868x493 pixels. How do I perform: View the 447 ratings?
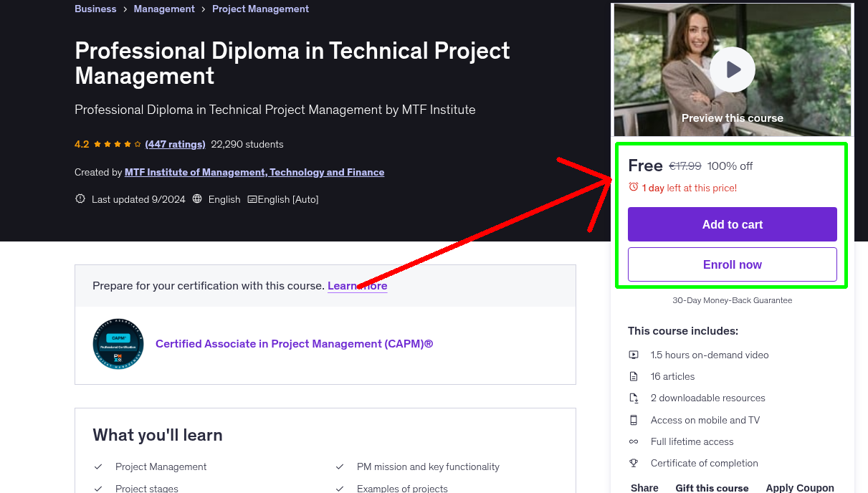click(x=175, y=144)
